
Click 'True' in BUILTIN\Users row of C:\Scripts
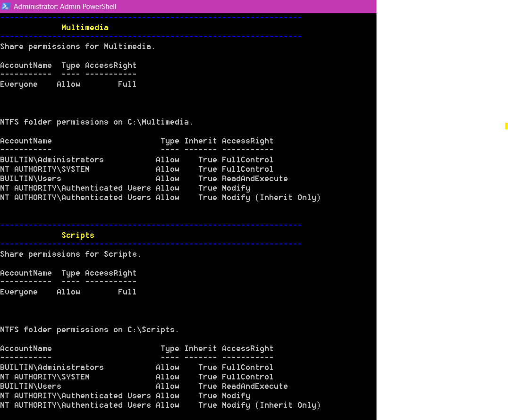[x=208, y=386]
